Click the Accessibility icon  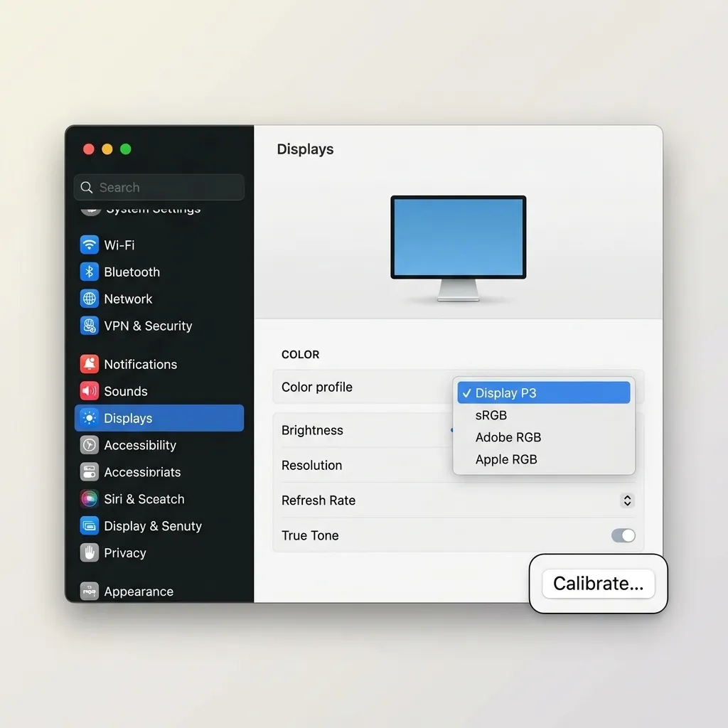point(89,445)
